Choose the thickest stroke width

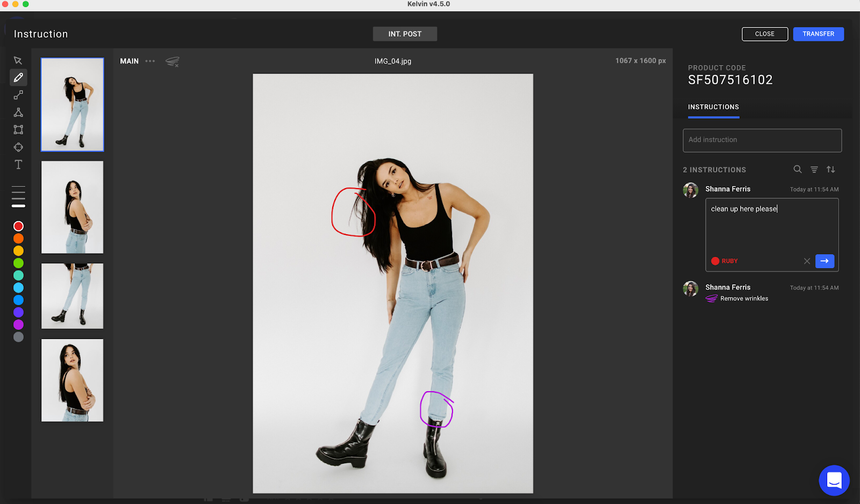click(18, 206)
